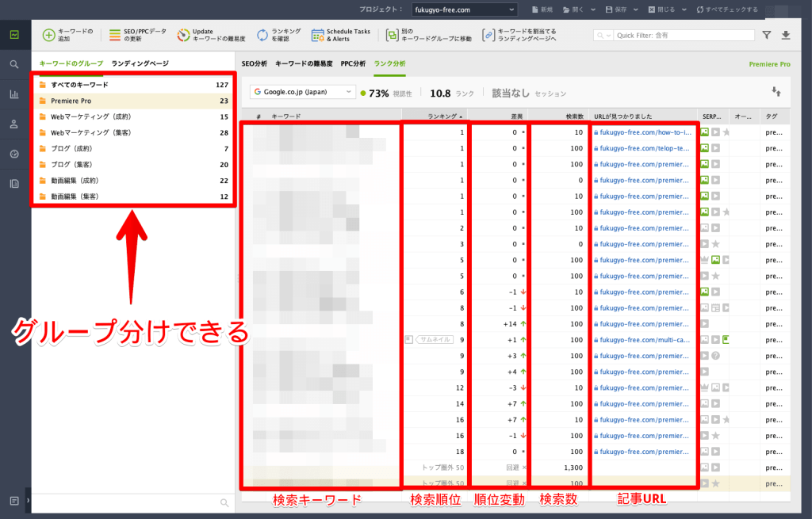
Task: Click Update キーワードの難易度 button
Action: (211, 35)
